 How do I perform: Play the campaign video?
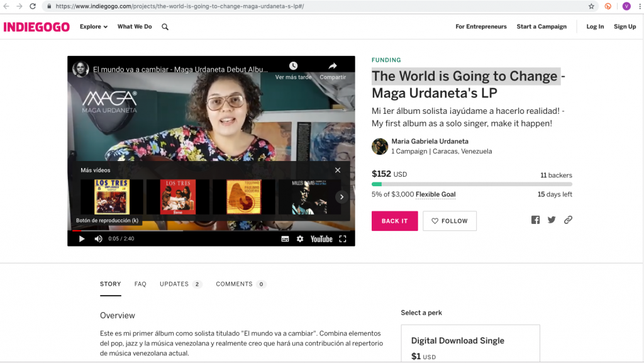coord(81,239)
